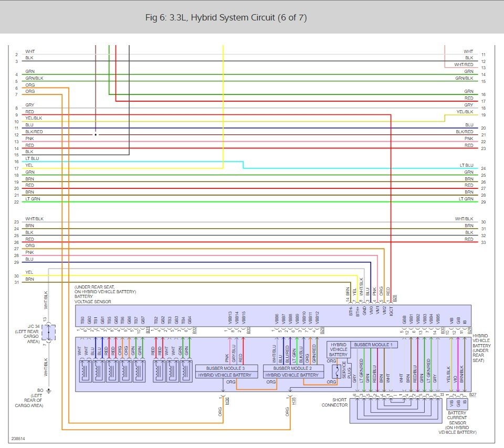Screen dimensions: 504x448
Task: Click the H36 connector marker
Action: [x=227, y=401]
